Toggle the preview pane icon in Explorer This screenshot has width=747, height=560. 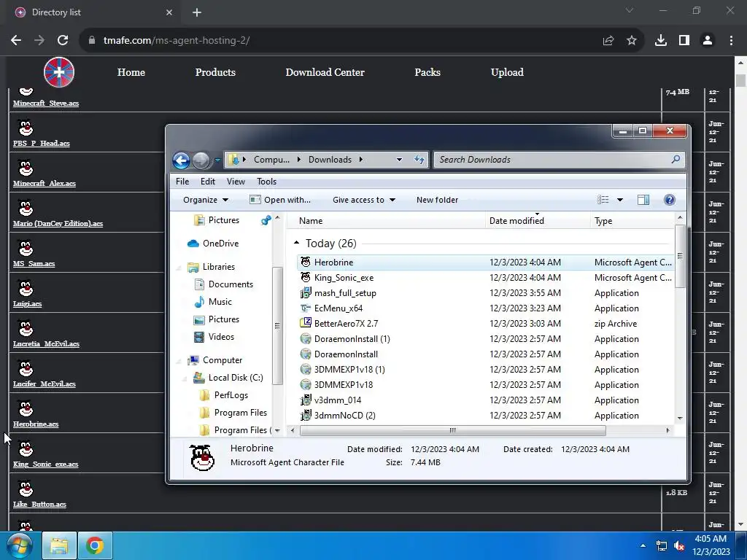(x=643, y=200)
